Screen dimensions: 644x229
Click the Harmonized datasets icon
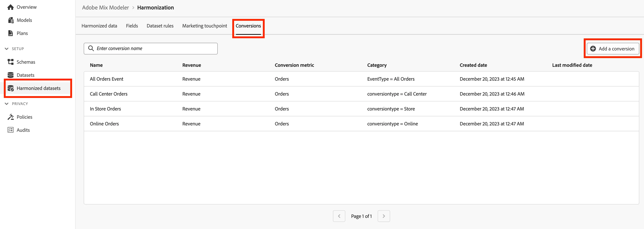pos(11,88)
